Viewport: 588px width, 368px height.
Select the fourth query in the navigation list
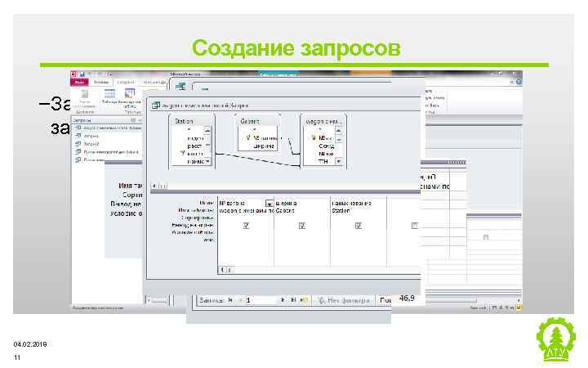[x=107, y=152]
